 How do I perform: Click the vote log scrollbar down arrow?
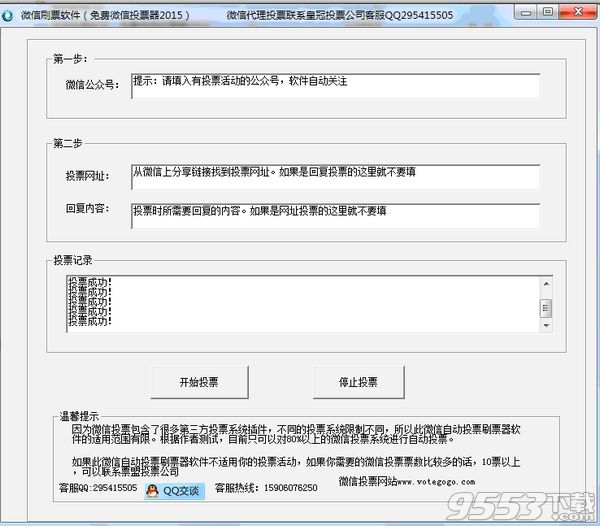click(546, 326)
